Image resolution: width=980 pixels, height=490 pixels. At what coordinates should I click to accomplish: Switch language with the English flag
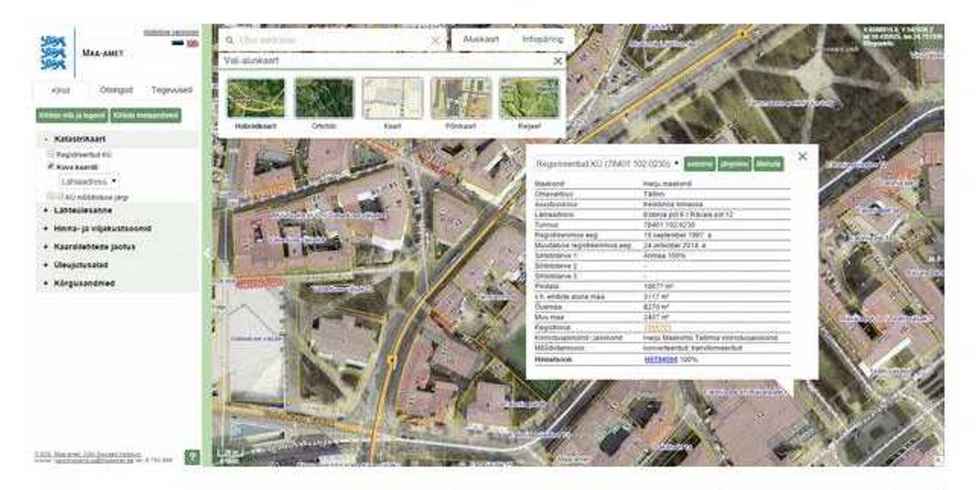coord(192,43)
